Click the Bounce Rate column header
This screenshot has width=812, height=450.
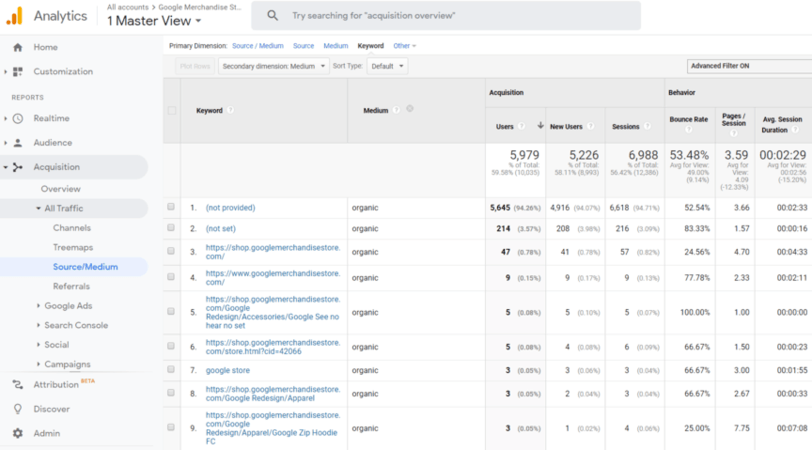click(688, 119)
